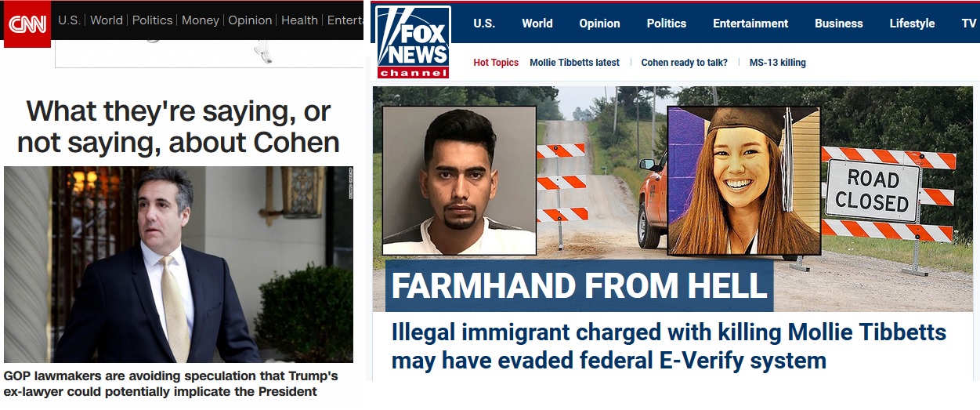Viewport: 980px width, 410px height.
Task: Click the GOP lawmakers caption text
Action: coord(171,383)
